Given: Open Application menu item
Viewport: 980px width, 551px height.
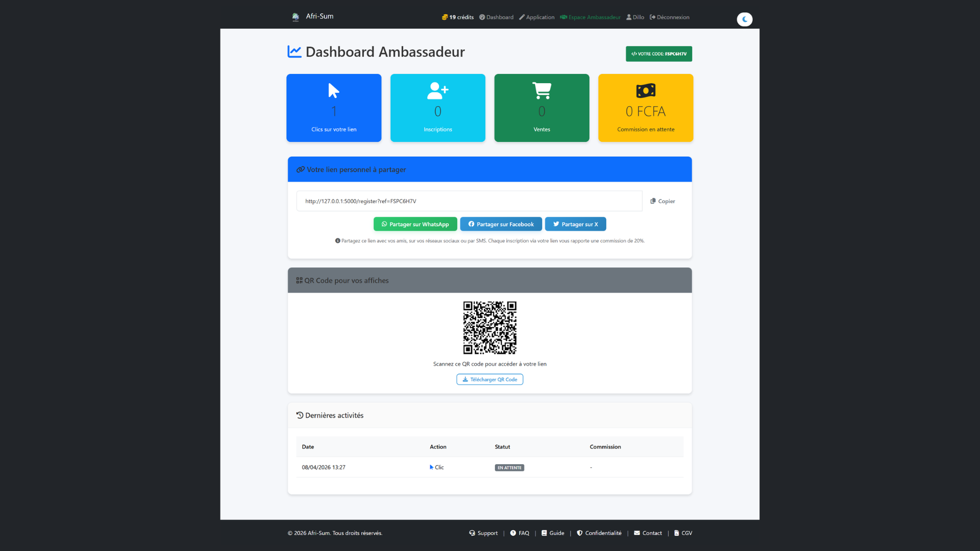Looking at the screenshot, I should click(x=536, y=17).
